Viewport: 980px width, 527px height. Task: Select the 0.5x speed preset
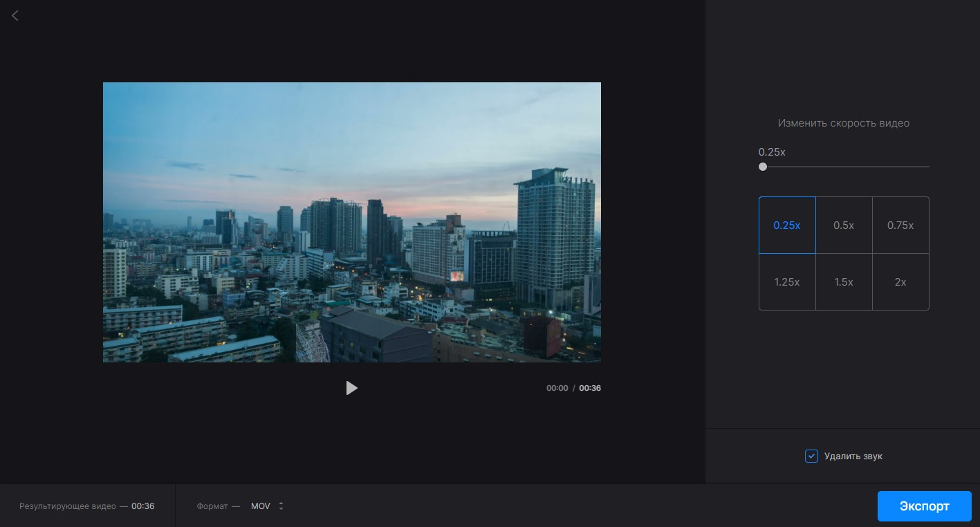[844, 225]
